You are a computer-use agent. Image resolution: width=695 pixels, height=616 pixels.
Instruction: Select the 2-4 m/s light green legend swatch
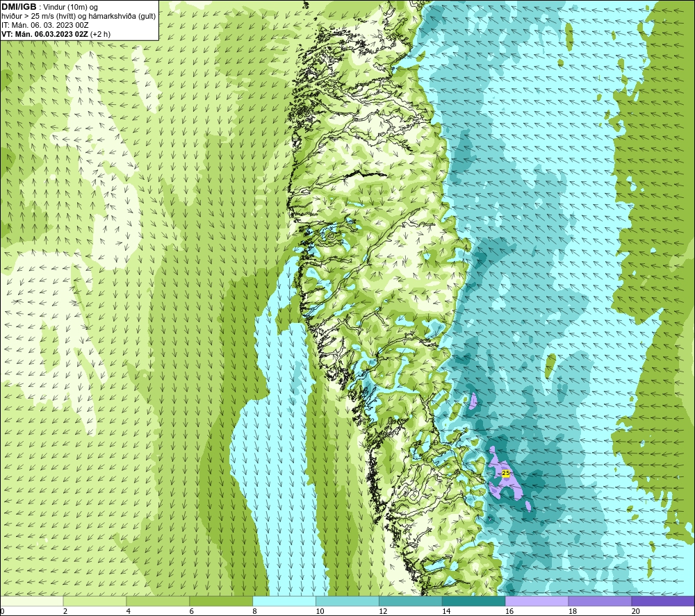(95, 601)
